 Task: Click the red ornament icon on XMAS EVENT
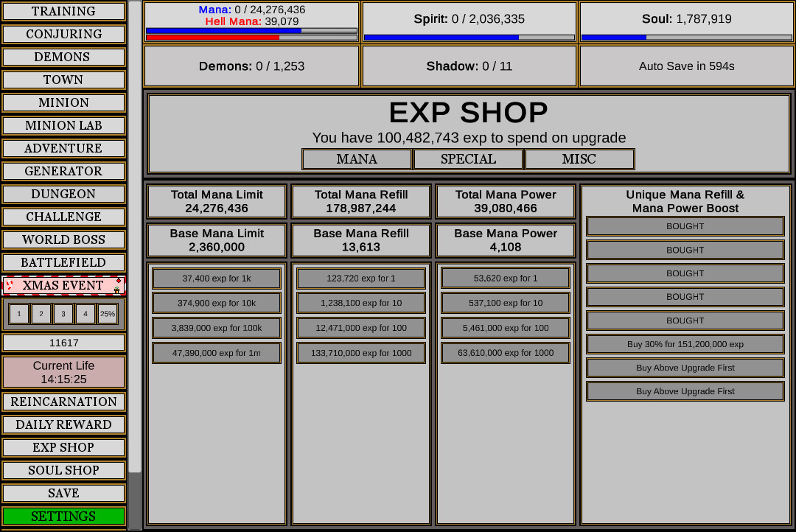click(119, 281)
